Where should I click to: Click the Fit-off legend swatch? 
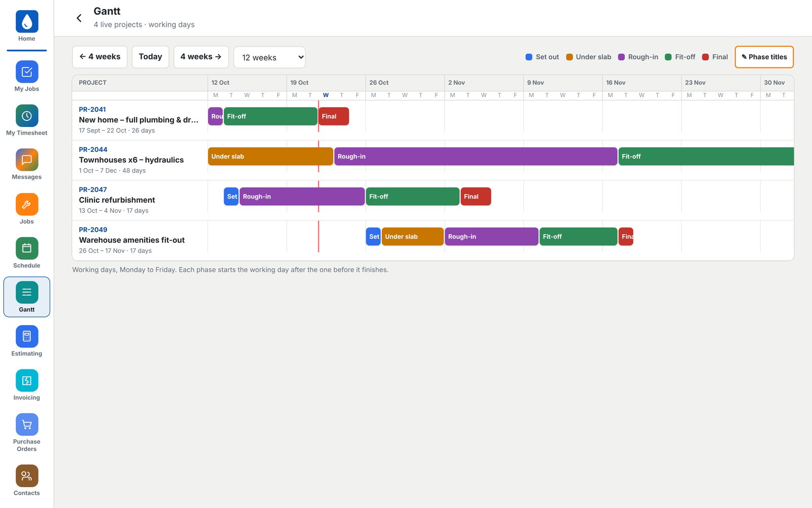click(x=668, y=57)
